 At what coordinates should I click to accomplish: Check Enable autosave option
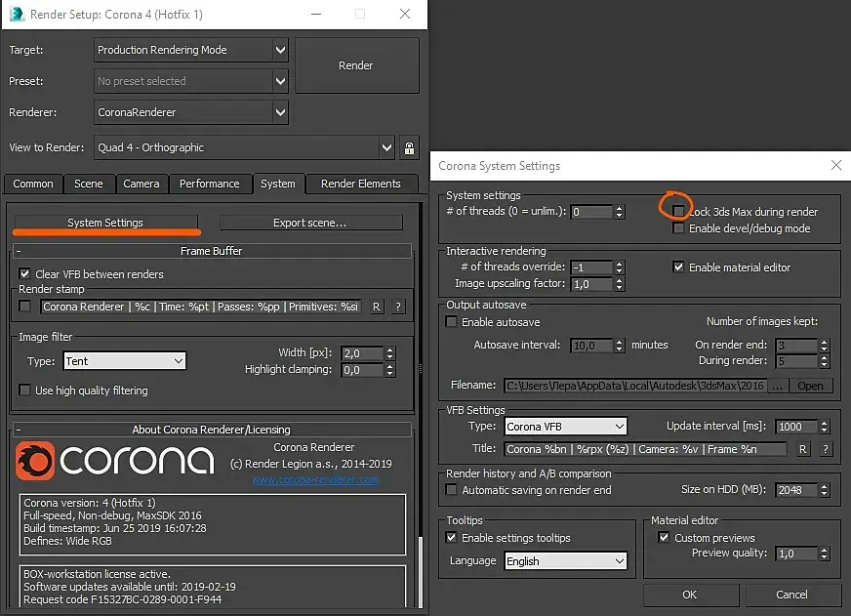(x=451, y=322)
